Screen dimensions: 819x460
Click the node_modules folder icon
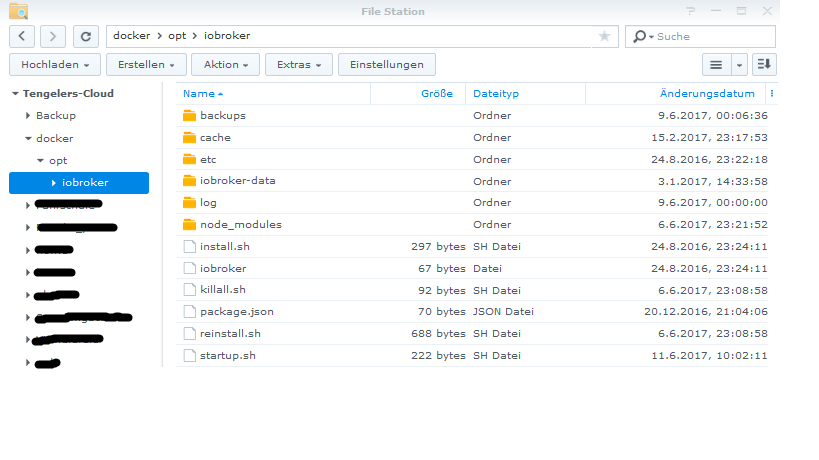[190, 225]
